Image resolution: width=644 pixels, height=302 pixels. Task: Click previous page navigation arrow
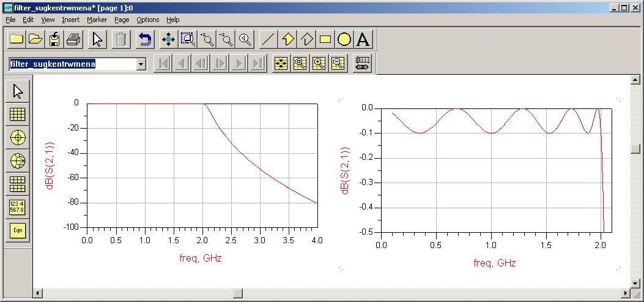(182, 64)
